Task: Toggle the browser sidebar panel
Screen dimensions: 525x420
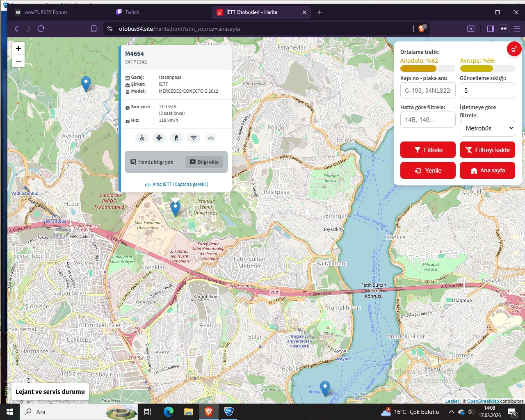Action: coord(490,29)
